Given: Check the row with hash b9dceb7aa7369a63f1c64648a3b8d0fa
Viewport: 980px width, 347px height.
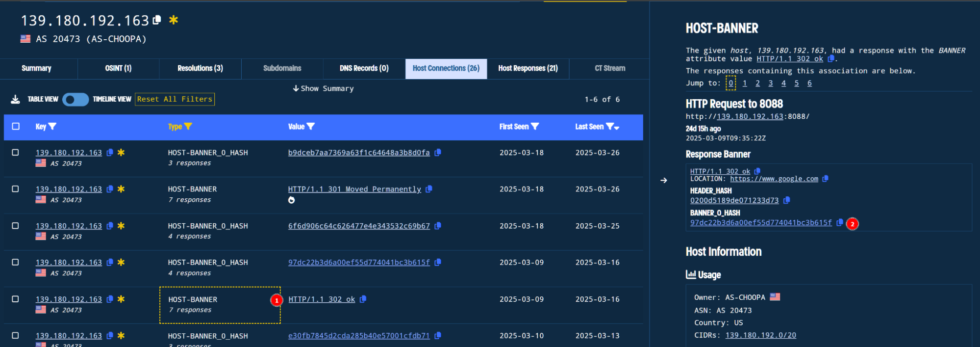Looking at the screenshot, I should (16, 153).
